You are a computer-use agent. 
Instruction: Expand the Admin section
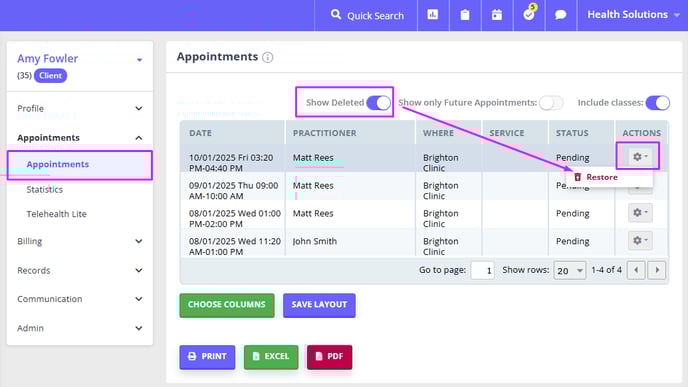tap(80, 328)
